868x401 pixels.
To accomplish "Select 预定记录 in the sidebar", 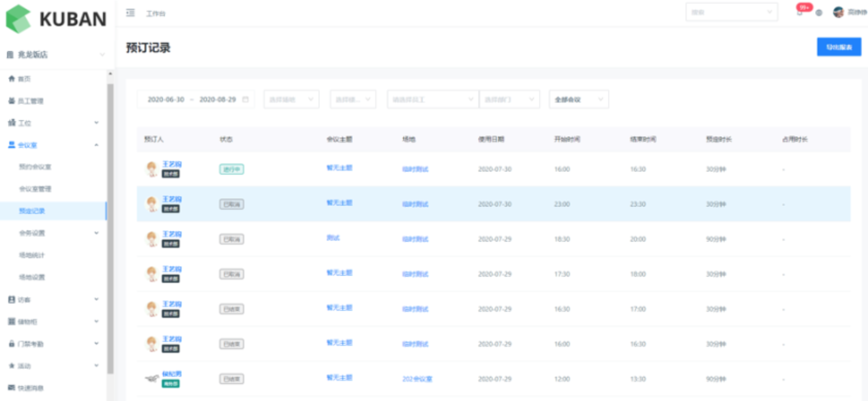I will pyautogui.click(x=32, y=211).
